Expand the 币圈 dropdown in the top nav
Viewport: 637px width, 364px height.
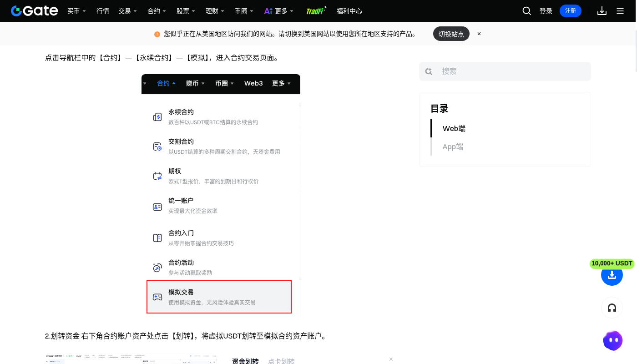[x=244, y=11]
